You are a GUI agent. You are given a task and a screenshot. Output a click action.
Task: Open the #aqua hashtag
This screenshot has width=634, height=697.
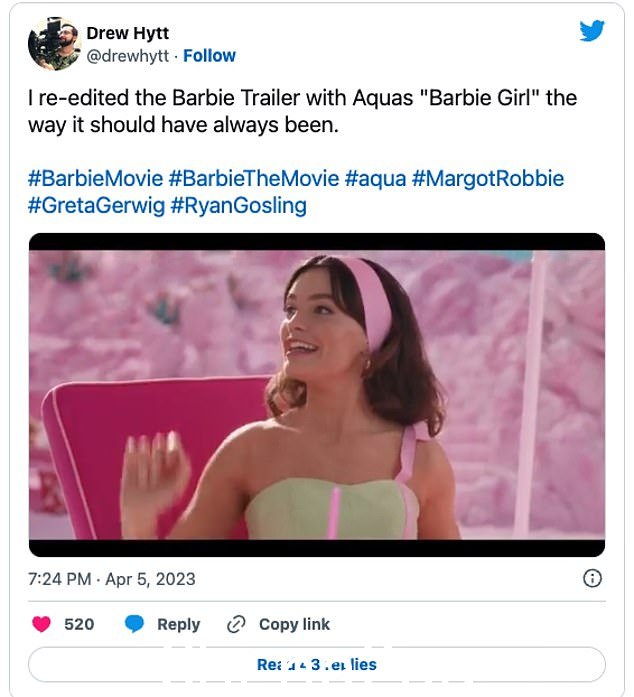[x=376, y=179]
